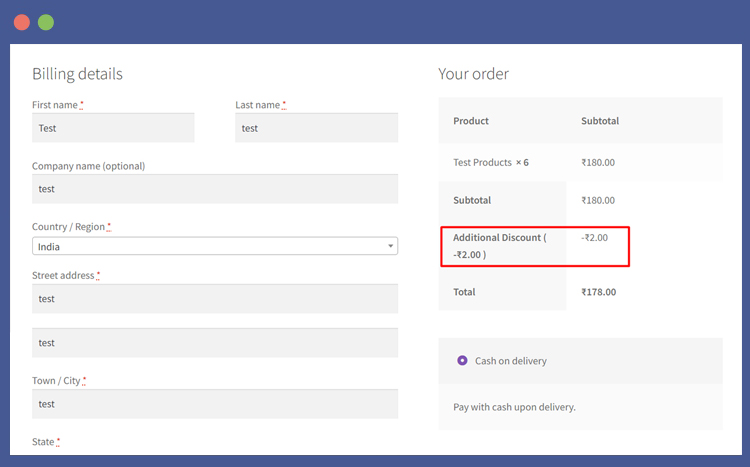Click the Company name field
The width and height of the screenshot is (750, 467).
[215, 189]
